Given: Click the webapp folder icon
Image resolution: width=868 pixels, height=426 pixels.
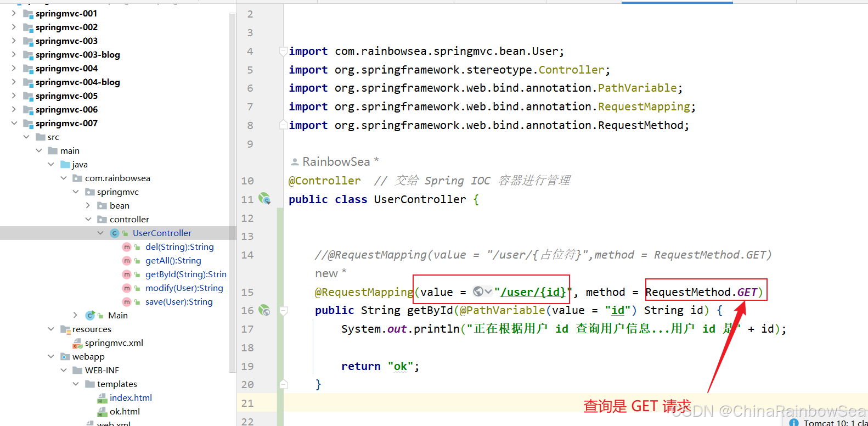Looking at the screenshot, I should [65, 357].
